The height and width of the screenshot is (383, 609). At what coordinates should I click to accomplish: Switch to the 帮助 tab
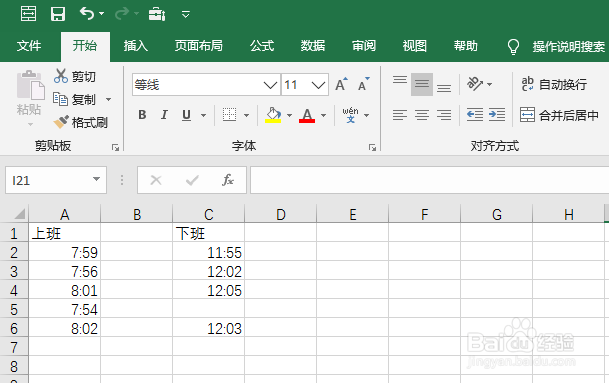[x=465, y=46]
